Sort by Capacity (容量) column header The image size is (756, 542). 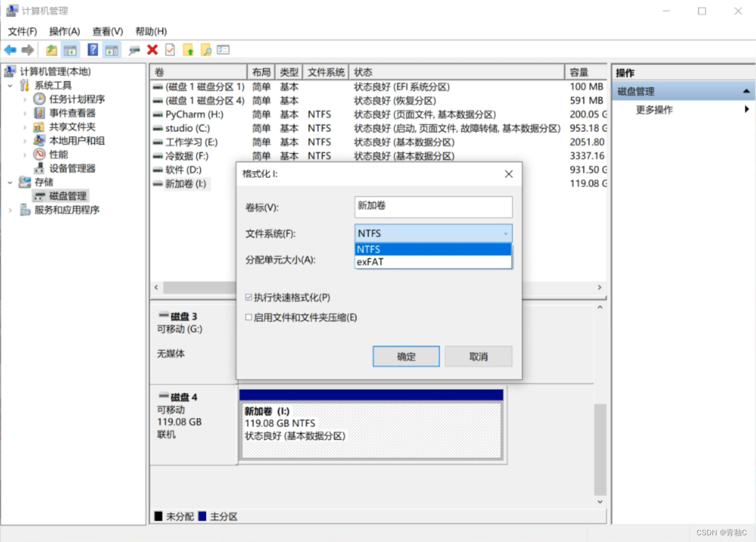point(586,72)
